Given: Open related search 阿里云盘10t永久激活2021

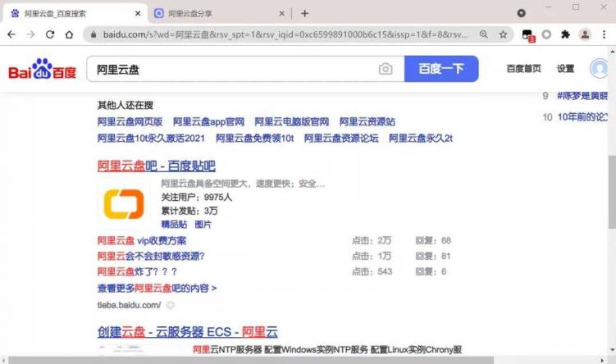Looking at the screenshot, I should click(x=151, y=139).
